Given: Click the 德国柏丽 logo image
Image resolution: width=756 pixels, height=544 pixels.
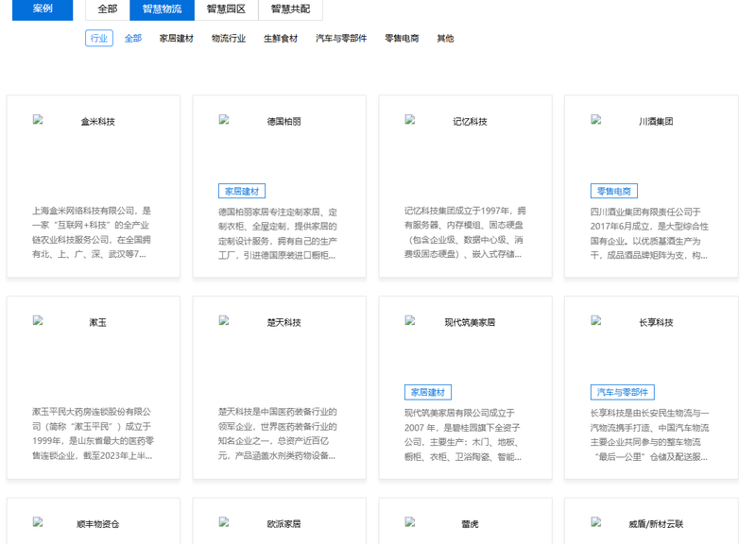Looking at the screenshot, I should point(279,121).
